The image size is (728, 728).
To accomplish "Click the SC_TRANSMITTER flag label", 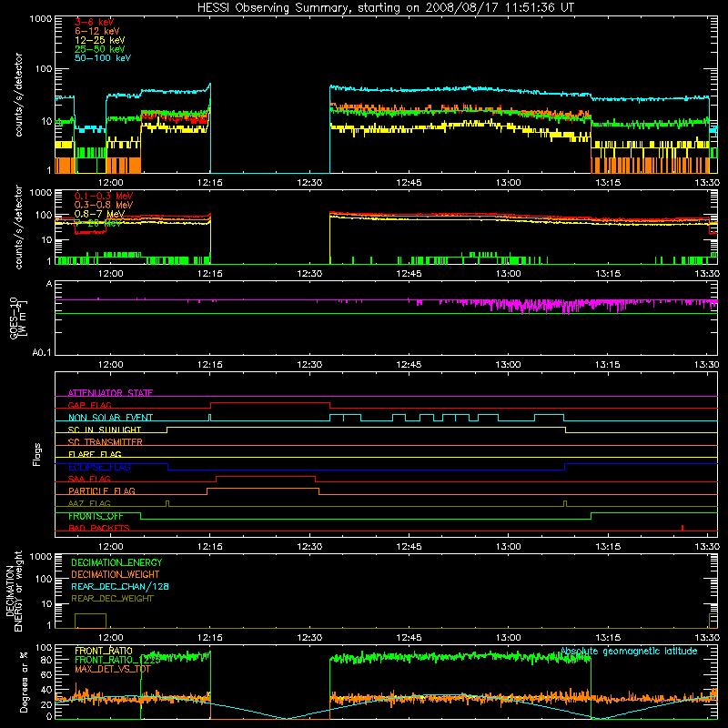I will [x=106, y=442].
